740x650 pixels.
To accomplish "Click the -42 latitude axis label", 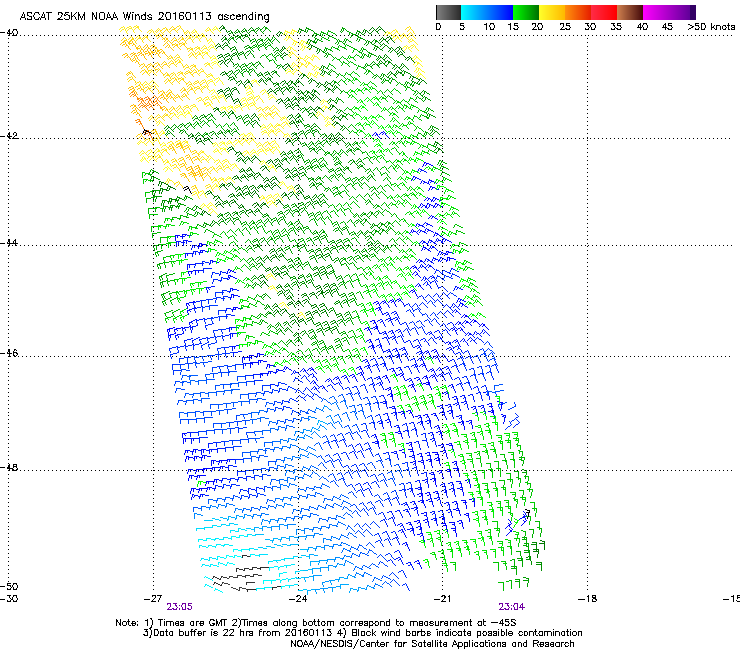I will click(9, 135).
